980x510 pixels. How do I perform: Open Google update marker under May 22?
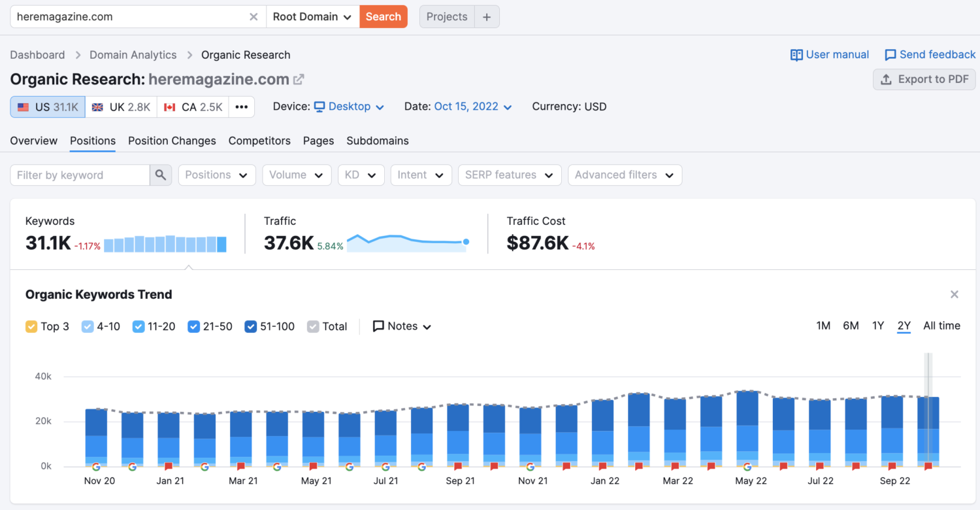747,466
